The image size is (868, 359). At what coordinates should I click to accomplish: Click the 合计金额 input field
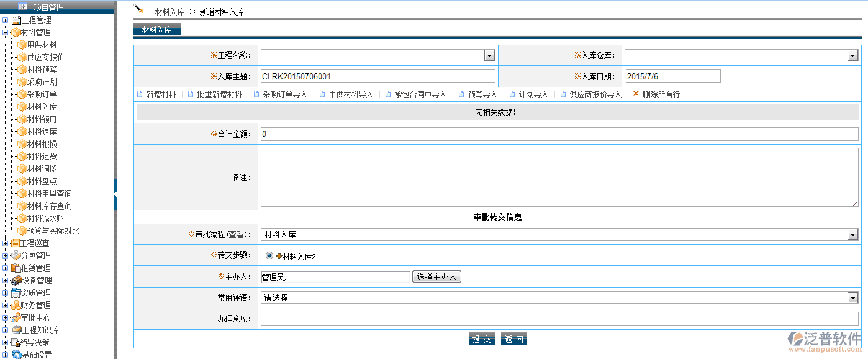pyautogui.click(x=559, y=134)
